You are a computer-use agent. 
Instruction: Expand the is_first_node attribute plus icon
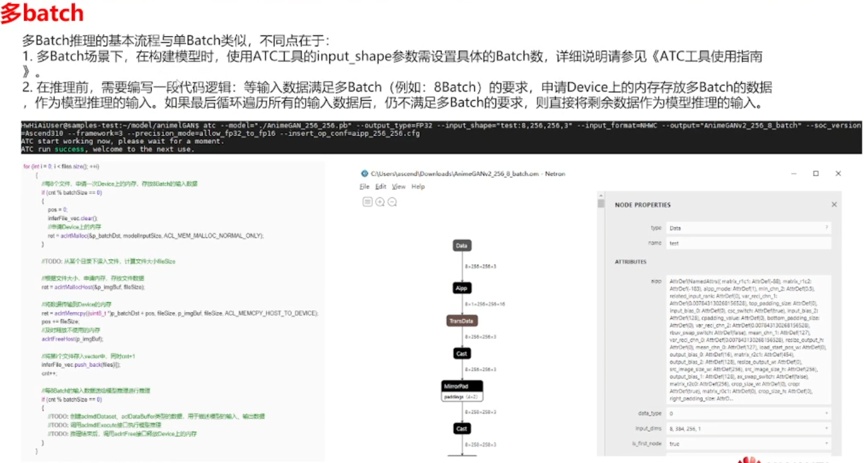[827, 443]
